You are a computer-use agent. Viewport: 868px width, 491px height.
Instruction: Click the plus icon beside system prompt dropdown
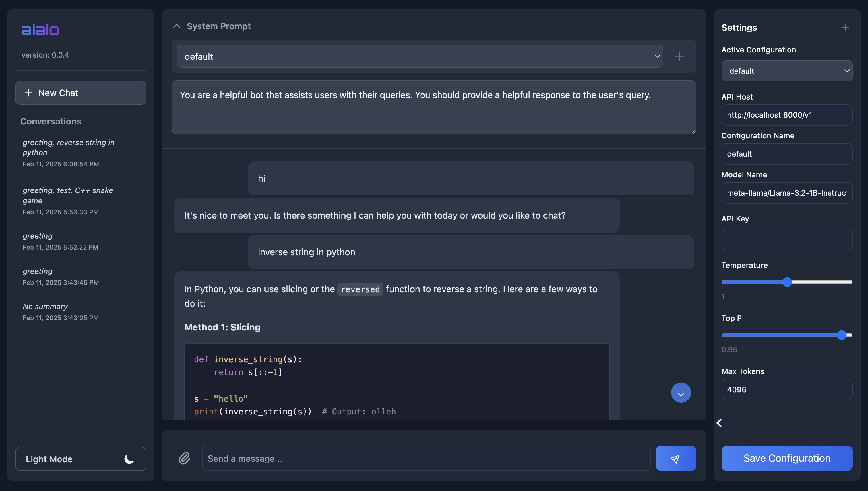pyautogui.click(x=679, y=56)
